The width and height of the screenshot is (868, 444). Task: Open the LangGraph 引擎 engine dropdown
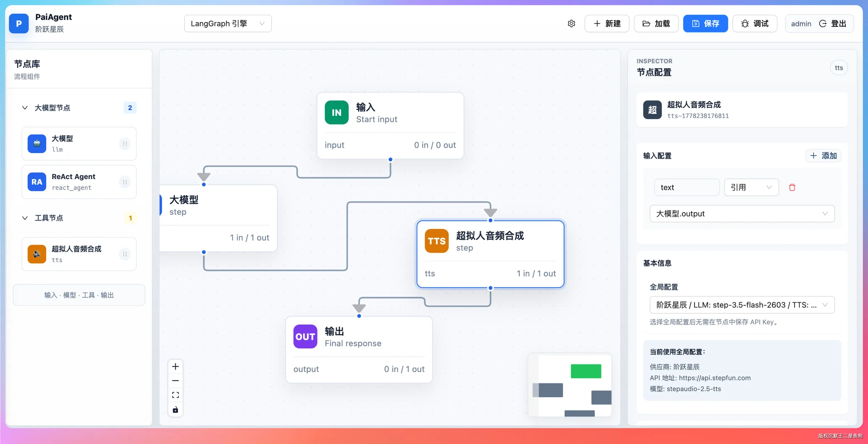point(228,24)
